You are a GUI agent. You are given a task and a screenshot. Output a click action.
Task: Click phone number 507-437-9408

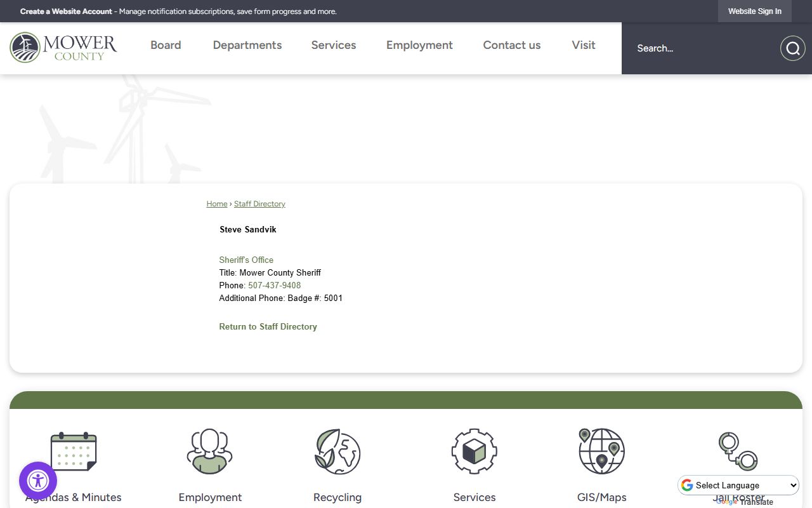click(x=275, y=285)
